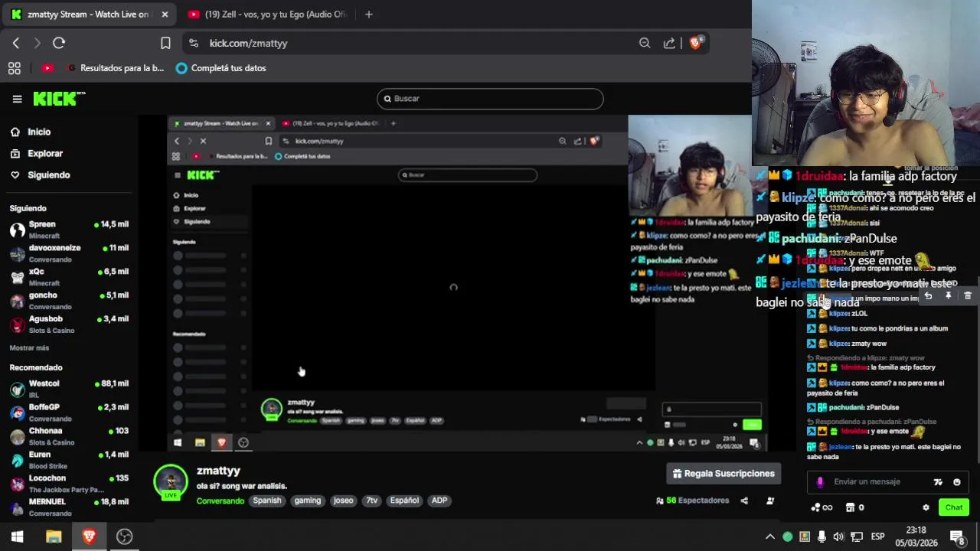Select the 7tv tag
This screenshot has height=551, width=980.
point(371,500)
